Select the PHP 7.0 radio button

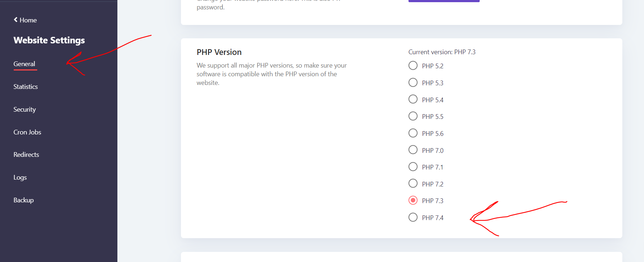413,150
